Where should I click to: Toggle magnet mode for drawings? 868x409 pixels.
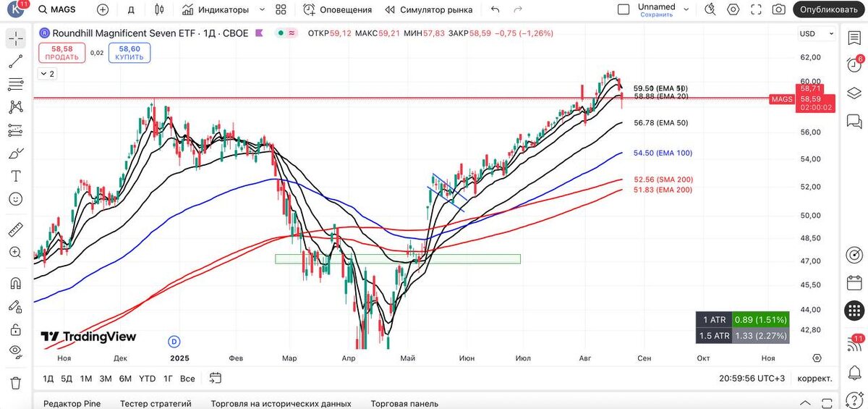pos(15,284)
